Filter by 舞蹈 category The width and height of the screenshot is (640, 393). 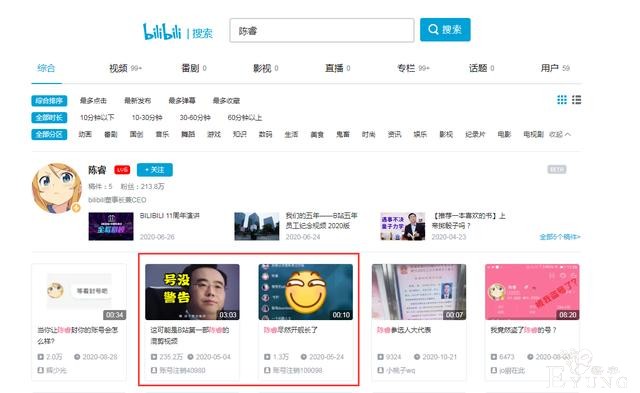(188, 134)
